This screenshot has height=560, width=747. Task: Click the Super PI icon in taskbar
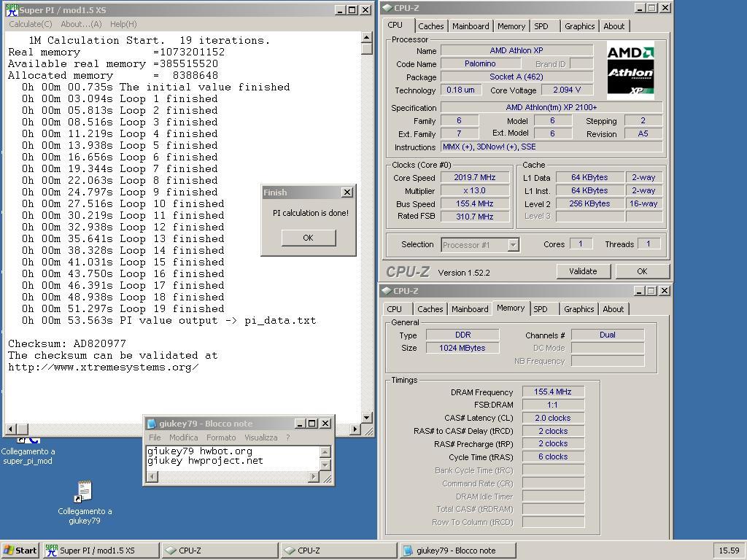[x=51, y=551]
